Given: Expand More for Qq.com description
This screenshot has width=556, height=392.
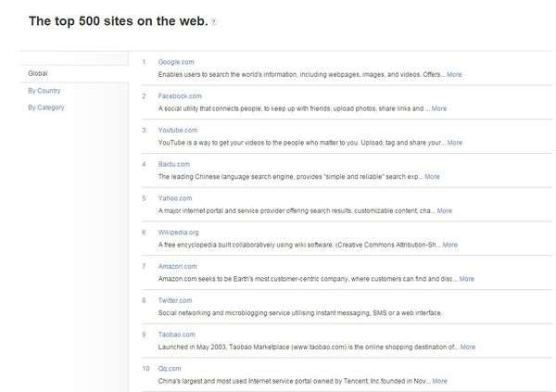Looking at the screenshot, I should [439, 381].
